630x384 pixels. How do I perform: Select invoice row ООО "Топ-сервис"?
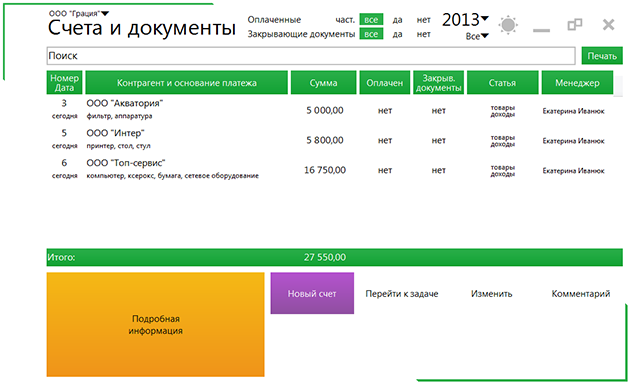click(x=329, y=169)
